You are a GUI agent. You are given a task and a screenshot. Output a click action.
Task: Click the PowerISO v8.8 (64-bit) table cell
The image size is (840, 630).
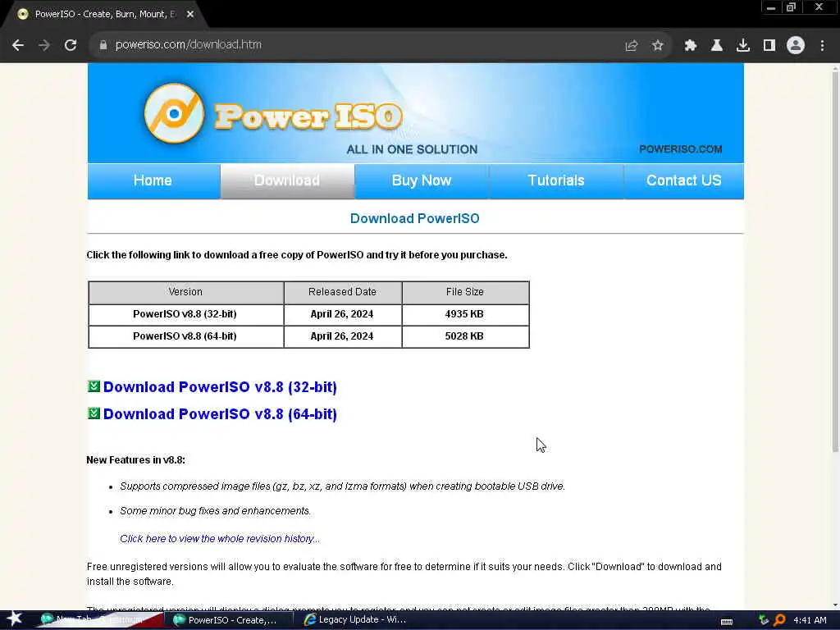click(x=186, y=336)
